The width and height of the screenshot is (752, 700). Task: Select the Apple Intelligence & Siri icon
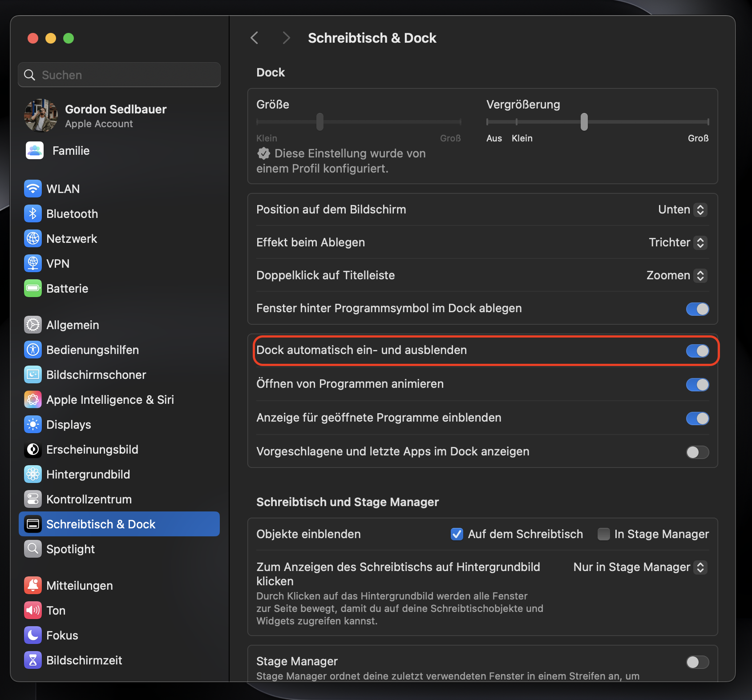point(32,399)
